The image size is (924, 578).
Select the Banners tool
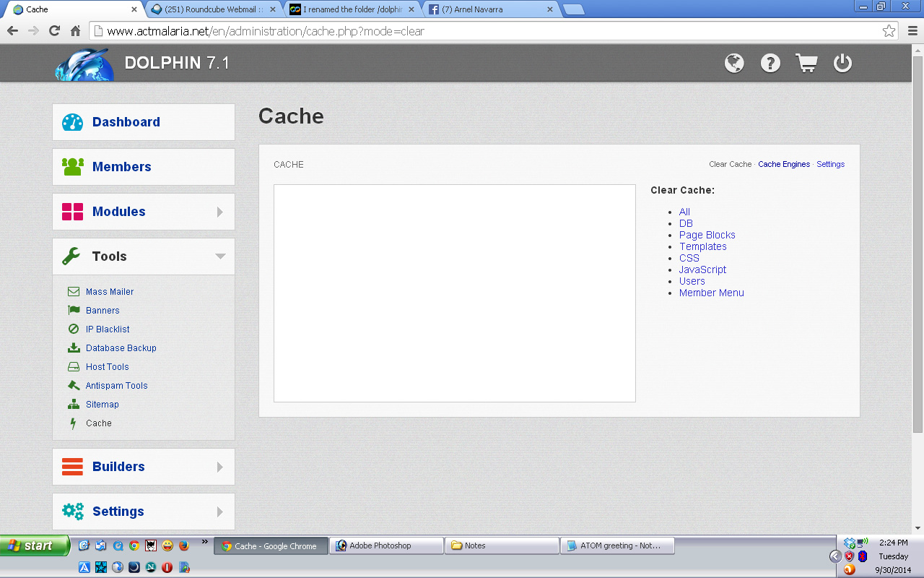[102, 310]
